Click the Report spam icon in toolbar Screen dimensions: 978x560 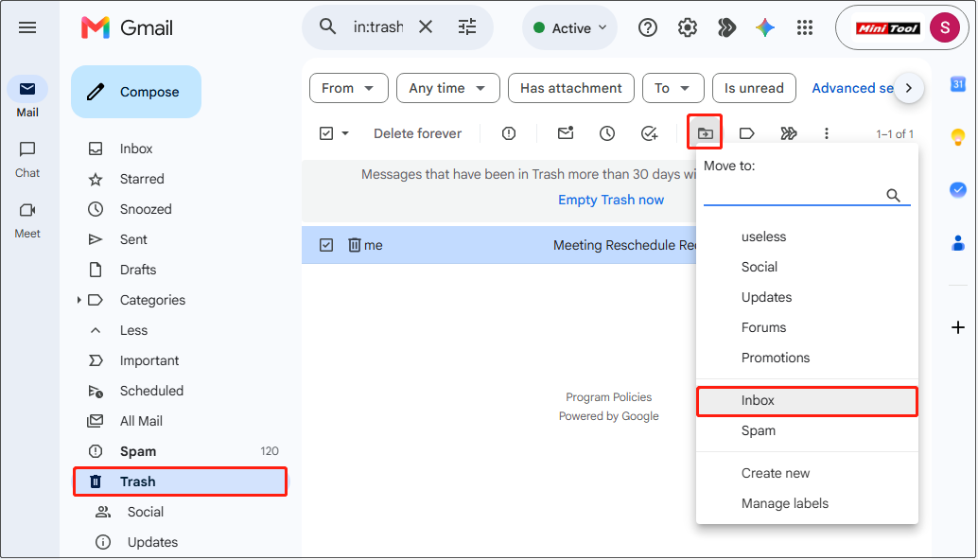tap(509, 133)
